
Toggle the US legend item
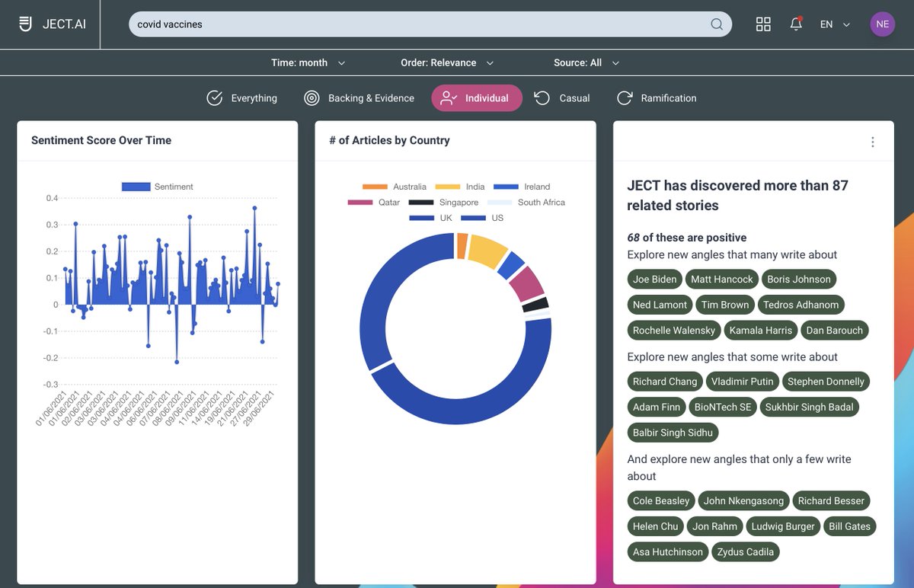coord(481,218)
